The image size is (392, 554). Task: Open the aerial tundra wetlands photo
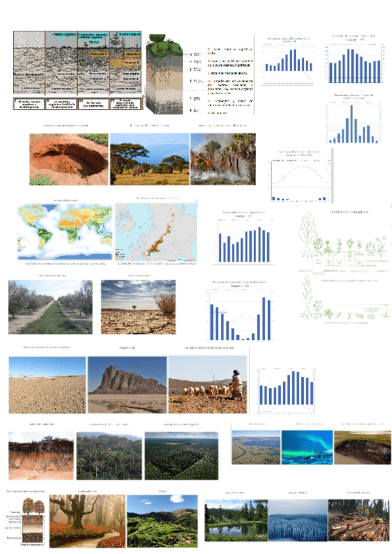tap(256, 448)
